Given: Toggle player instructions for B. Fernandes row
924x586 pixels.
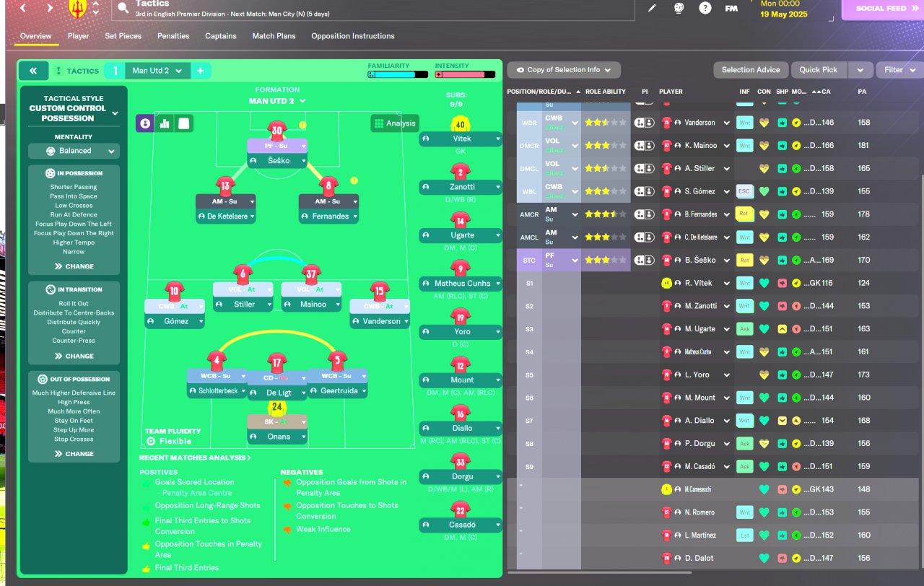Looking at the screenshot, I should tap(644, 214).
